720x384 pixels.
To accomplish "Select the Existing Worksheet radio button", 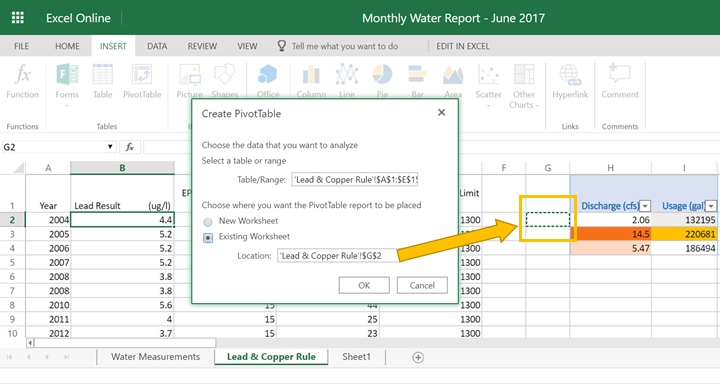I will [x=208, y=237].
